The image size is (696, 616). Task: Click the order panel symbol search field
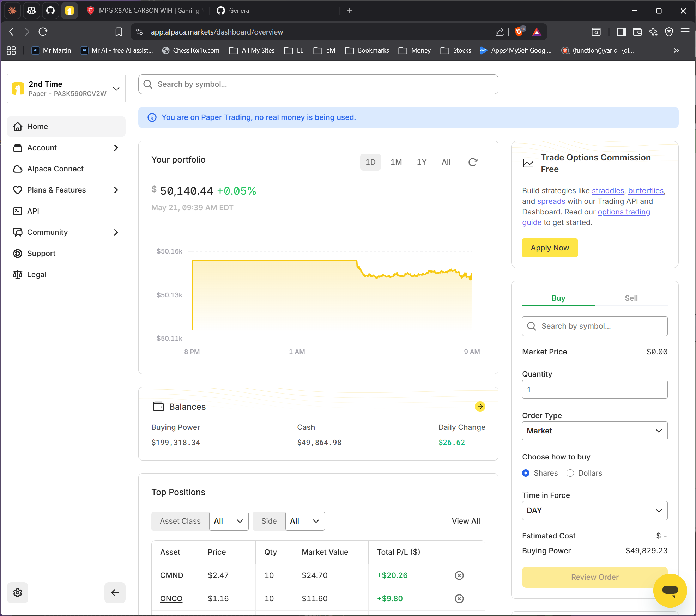tap(594, 326)
